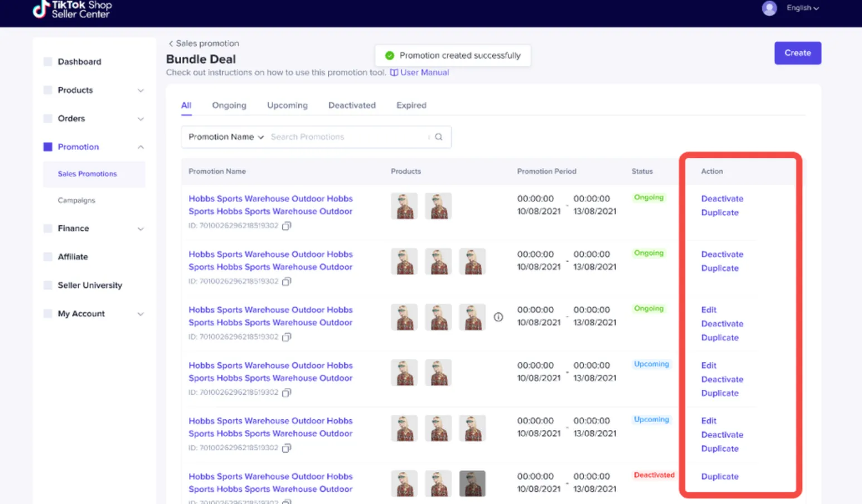This screenshot has width=862, height=504.
Task: Open Sales Promotions in sidebar
Action: 88,174
